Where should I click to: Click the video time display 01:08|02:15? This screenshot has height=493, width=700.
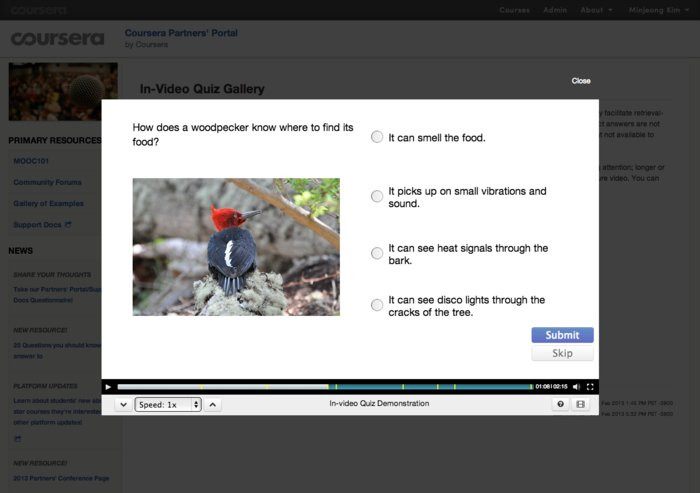[551, 387]
